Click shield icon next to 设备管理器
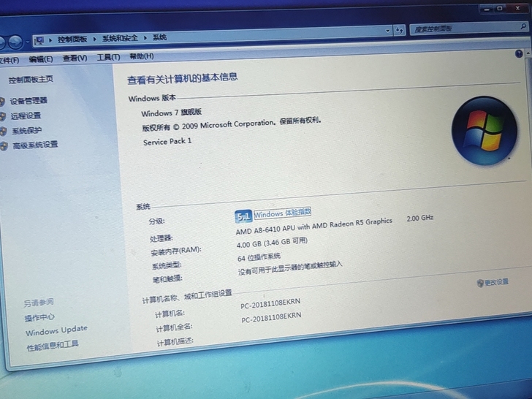532x399 pixels. click(2, 102)
